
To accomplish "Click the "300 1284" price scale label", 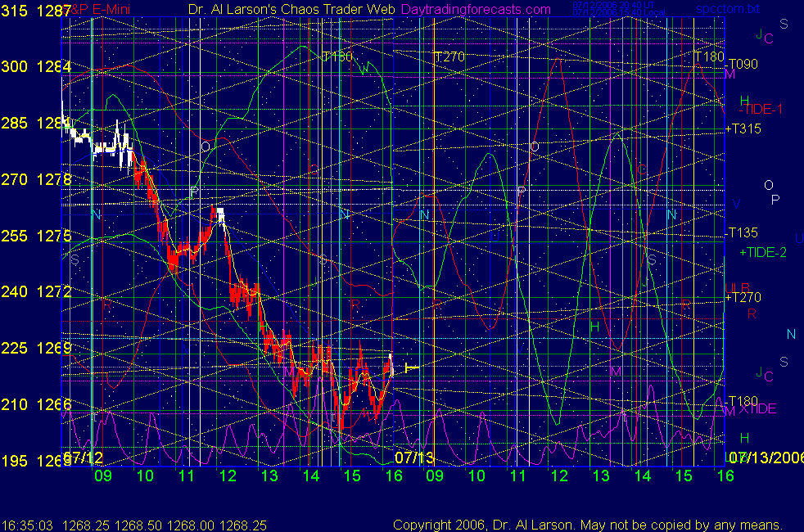I will tap(36, 66).
